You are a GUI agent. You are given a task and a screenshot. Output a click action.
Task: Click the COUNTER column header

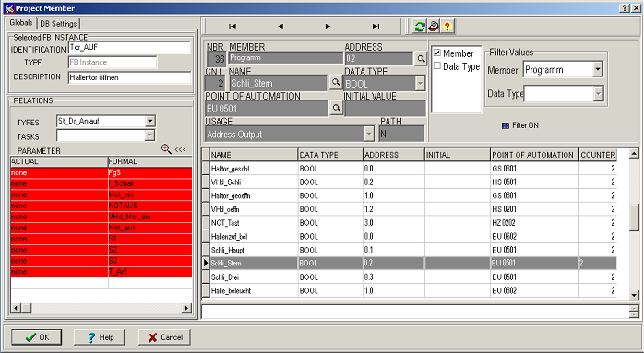pos(598,155)
